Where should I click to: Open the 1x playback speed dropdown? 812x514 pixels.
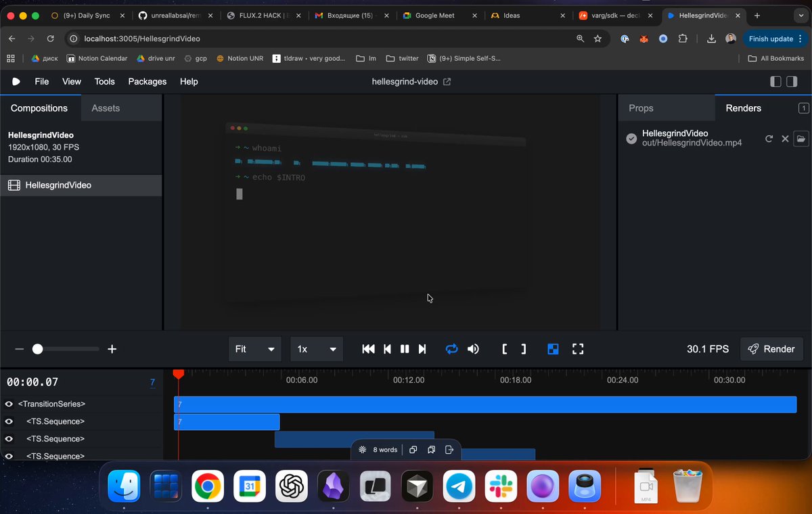tap(317, 349)
